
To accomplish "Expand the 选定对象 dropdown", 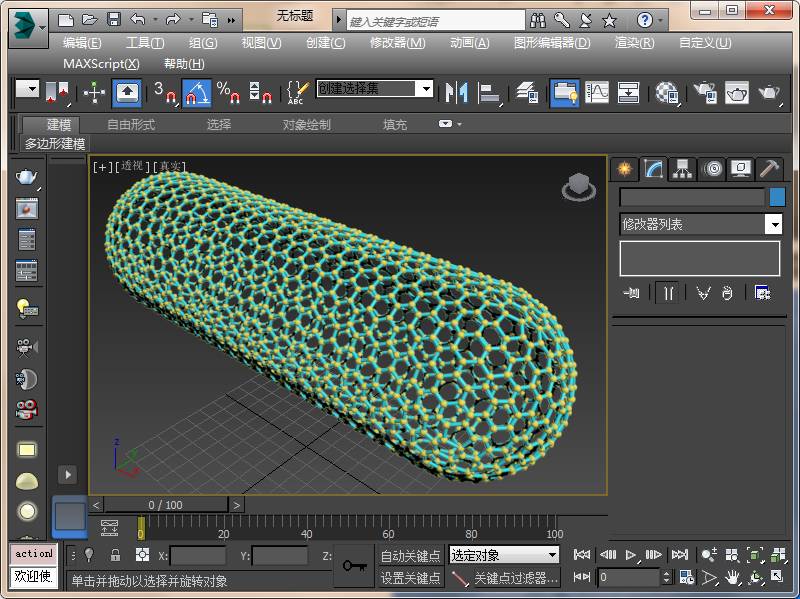I will [x=553, y=555].
